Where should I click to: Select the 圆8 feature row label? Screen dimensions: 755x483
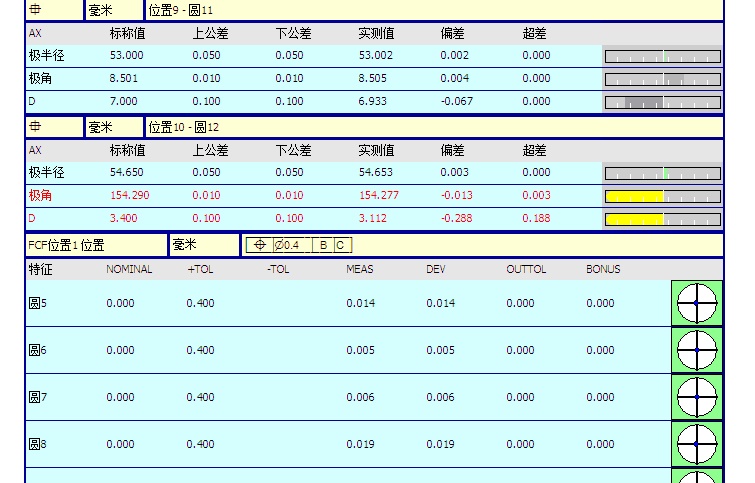(x=38, y=444)
